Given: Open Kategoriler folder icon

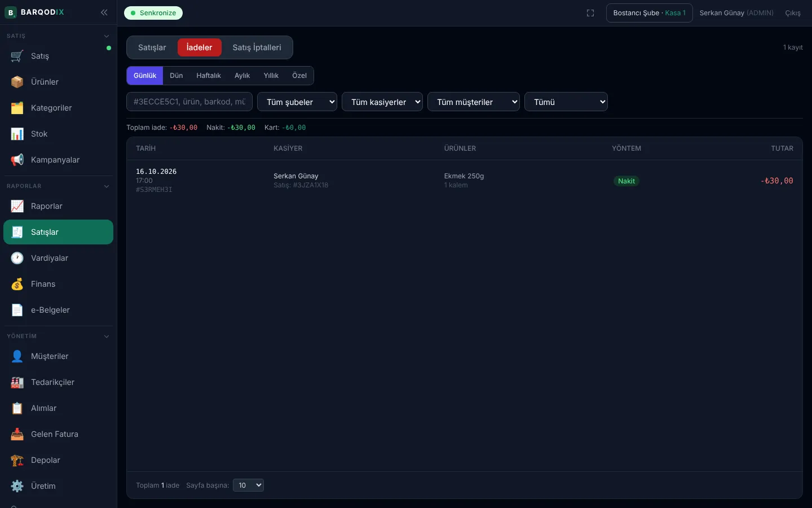Looking at the screenshot, I should point(17,108).
